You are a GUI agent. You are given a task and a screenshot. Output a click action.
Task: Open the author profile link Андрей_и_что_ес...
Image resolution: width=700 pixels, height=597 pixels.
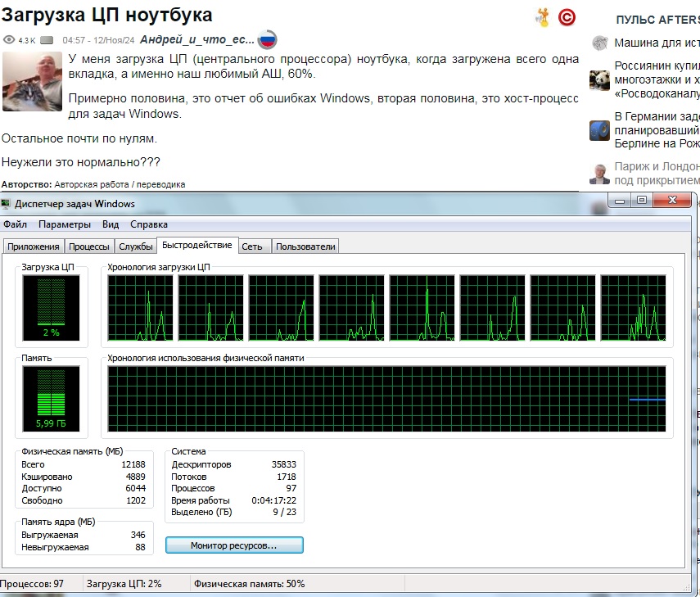197,39
